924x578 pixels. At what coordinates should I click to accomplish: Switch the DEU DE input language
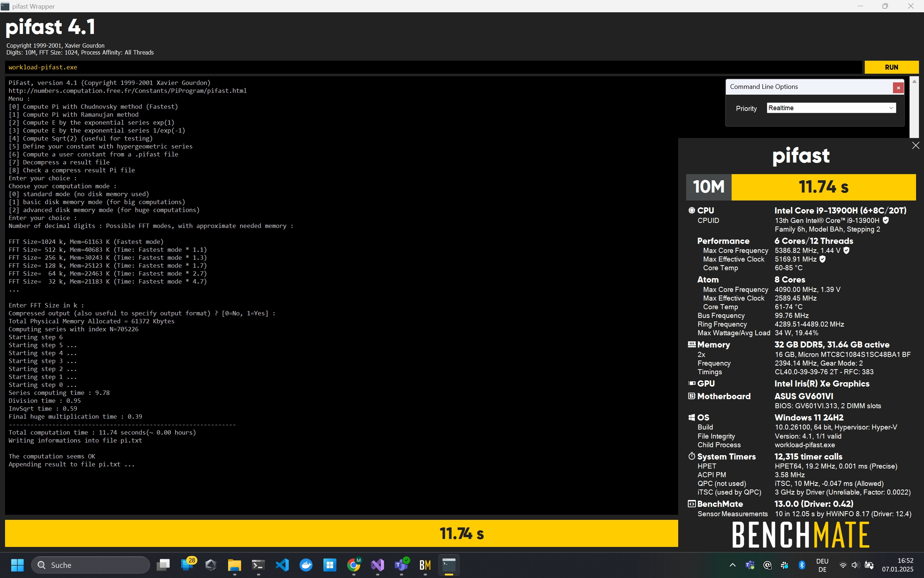click(x=822, y=565)
